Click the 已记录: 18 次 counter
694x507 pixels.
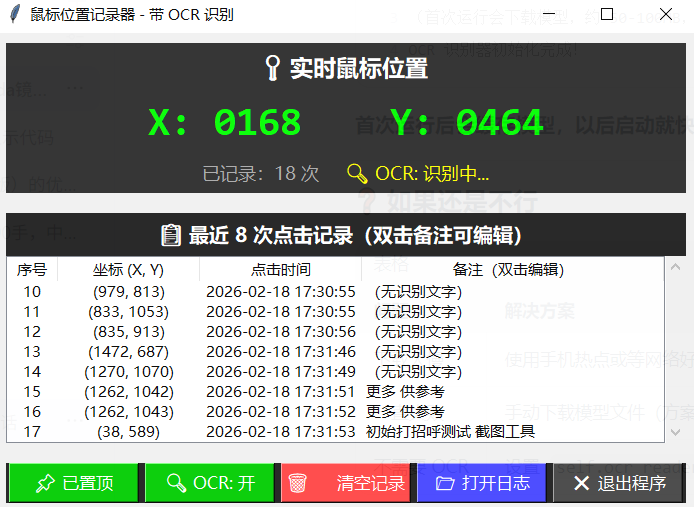[261, 174]
